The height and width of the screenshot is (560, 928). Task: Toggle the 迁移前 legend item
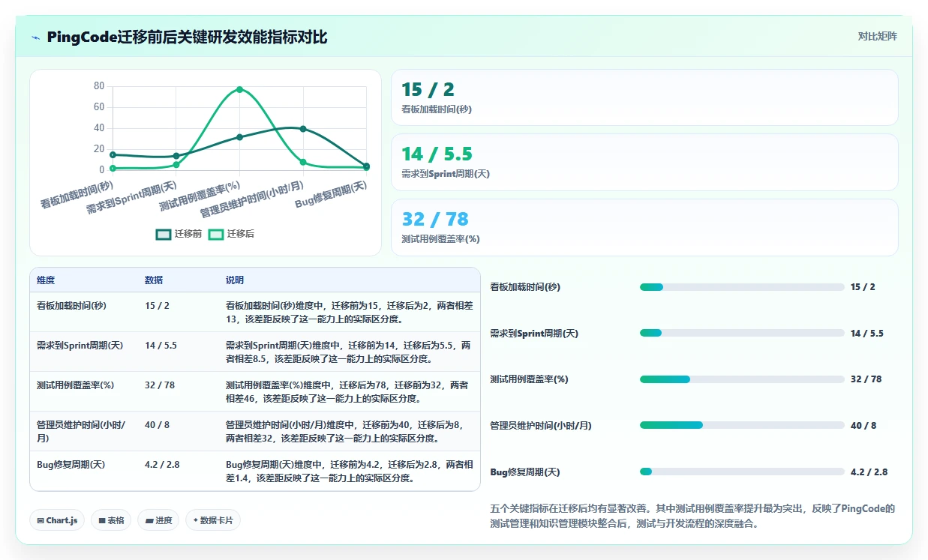pyautogui.click(x=179, y=234)
